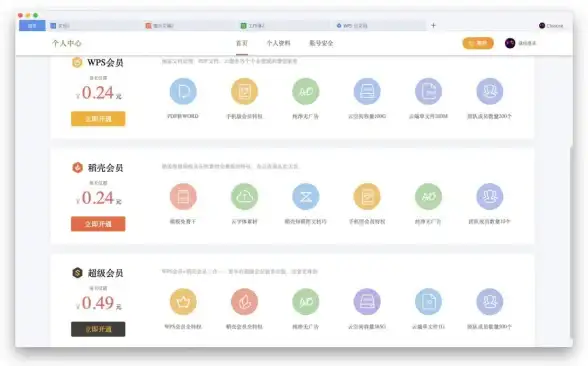Click the green AD ad-free icon in WPS会员
This screenshot has height=366, width=588.
point(306,91)
